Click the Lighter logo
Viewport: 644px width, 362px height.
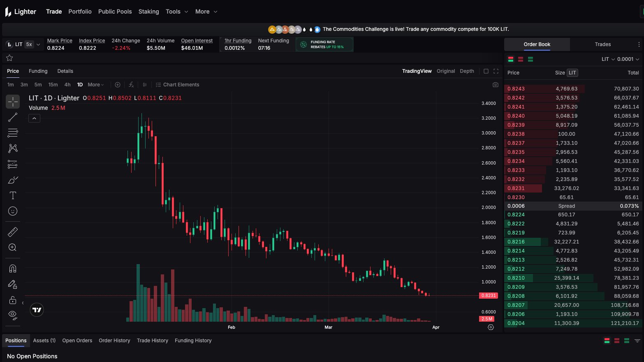(21, 12)
